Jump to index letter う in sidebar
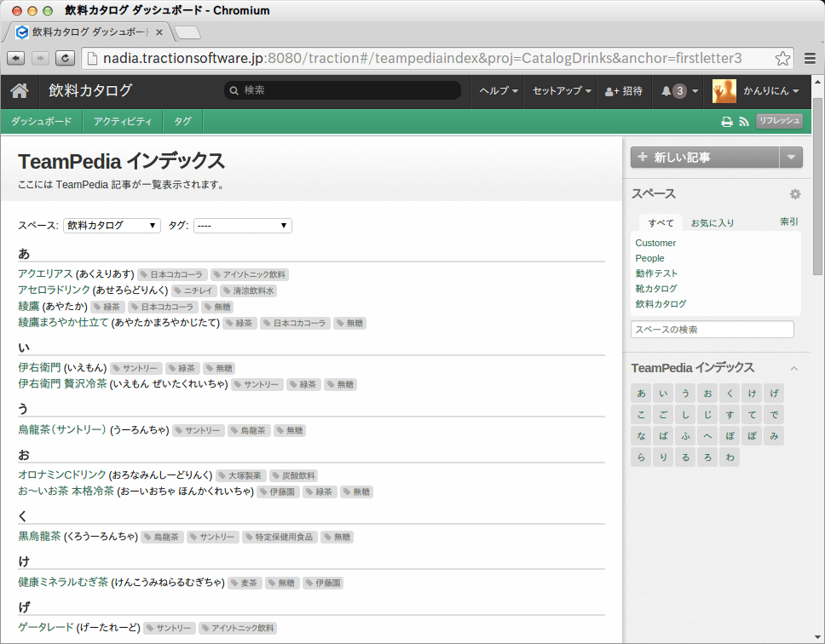 click(x=685, y=394)
